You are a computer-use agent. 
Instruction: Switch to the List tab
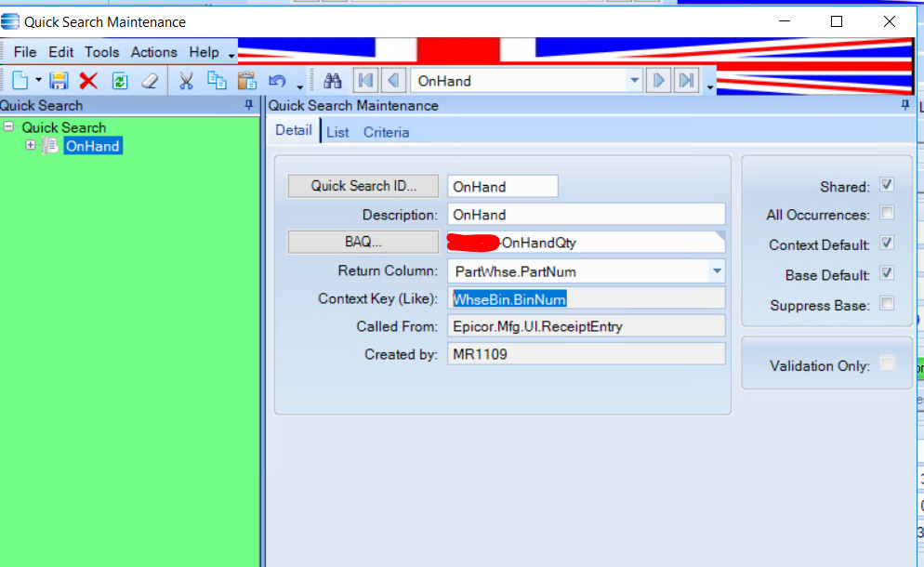coord(337,133)
